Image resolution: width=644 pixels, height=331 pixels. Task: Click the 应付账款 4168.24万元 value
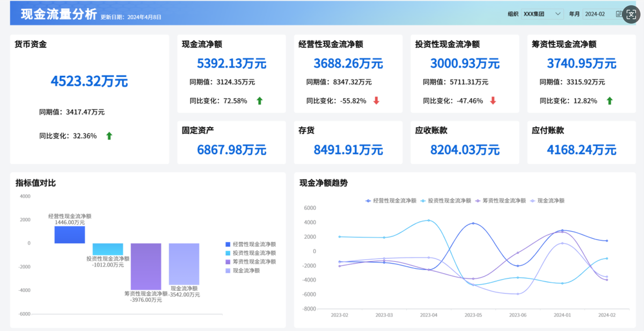581,149
